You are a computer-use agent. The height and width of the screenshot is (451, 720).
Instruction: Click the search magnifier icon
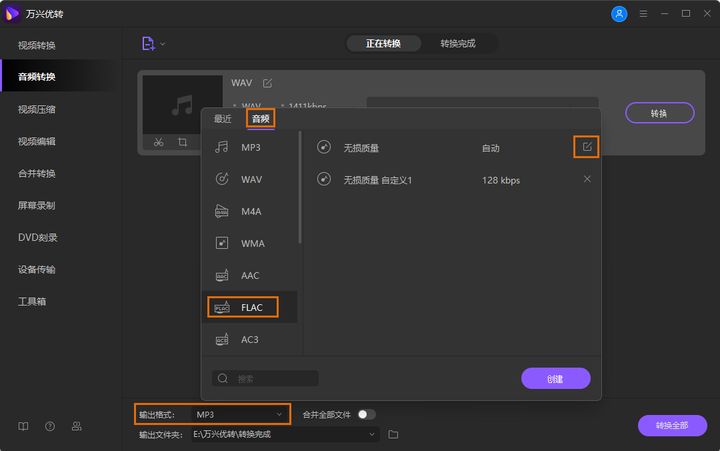[223, 378]
